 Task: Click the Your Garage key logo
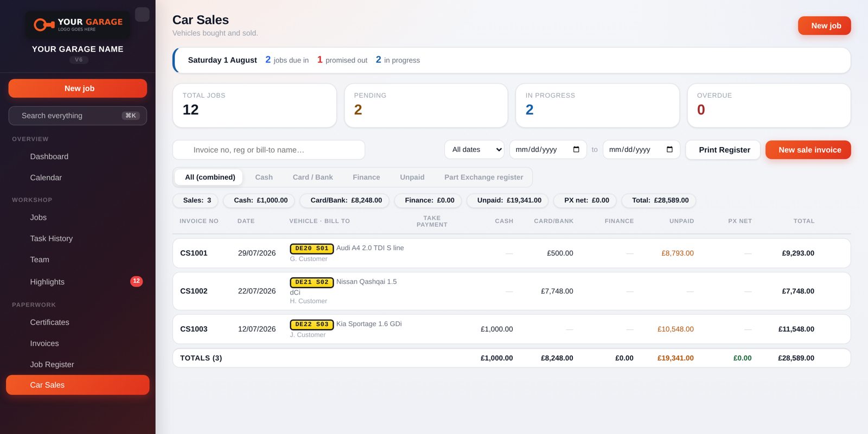[78, 24]
